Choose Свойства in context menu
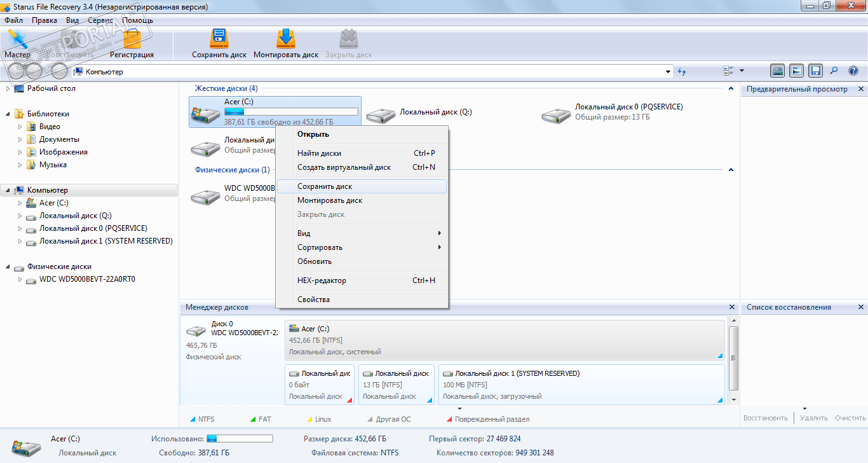This screenshot has width=868, height=463. [362, 300]
